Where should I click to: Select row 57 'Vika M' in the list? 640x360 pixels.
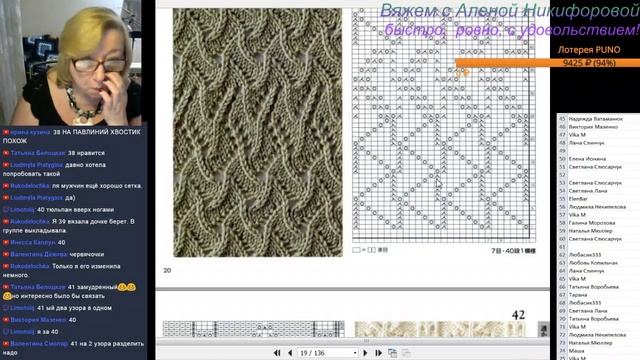577,215
